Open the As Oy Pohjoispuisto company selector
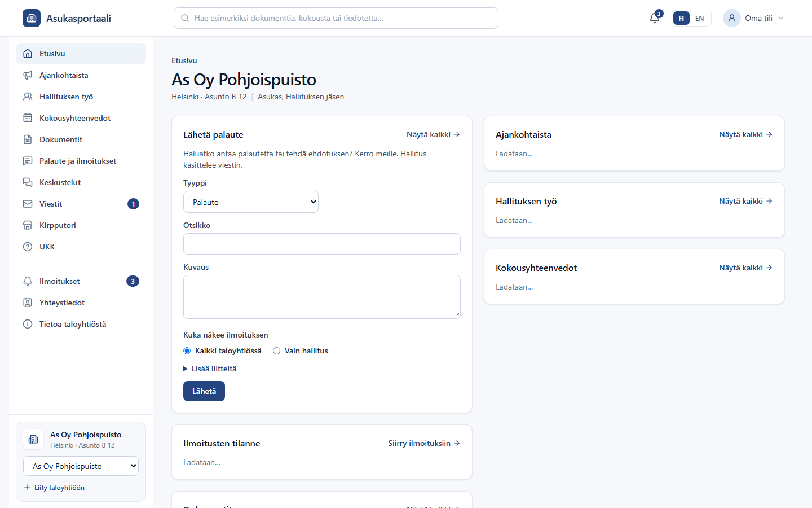This screenshot has width=812, height=508. [81, 466]
